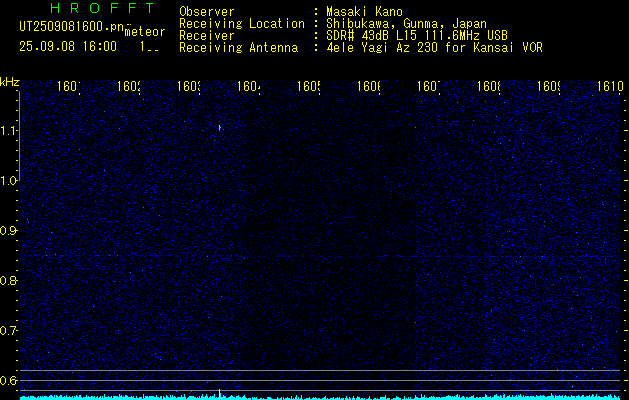The width and height of the screenshot is (629, 400).
Task: Click the 1609 time axis label
Action: [549, 86]
